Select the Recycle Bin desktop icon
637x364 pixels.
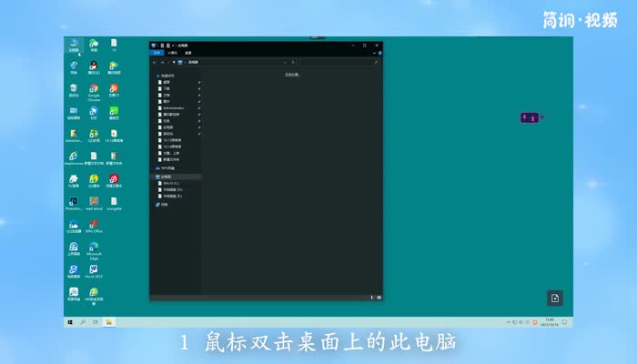(x=74, y=90)
